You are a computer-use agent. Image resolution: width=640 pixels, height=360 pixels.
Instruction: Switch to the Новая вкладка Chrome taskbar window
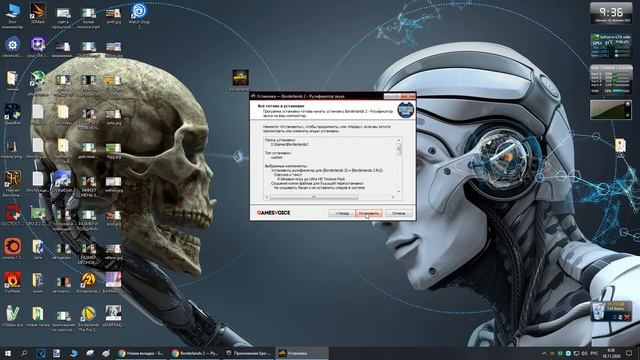(141, 353)
